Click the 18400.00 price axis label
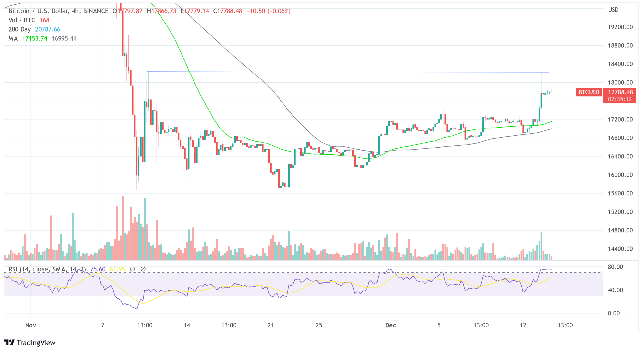644x352 pixels. pyautogui.click(x=620, y=64)
